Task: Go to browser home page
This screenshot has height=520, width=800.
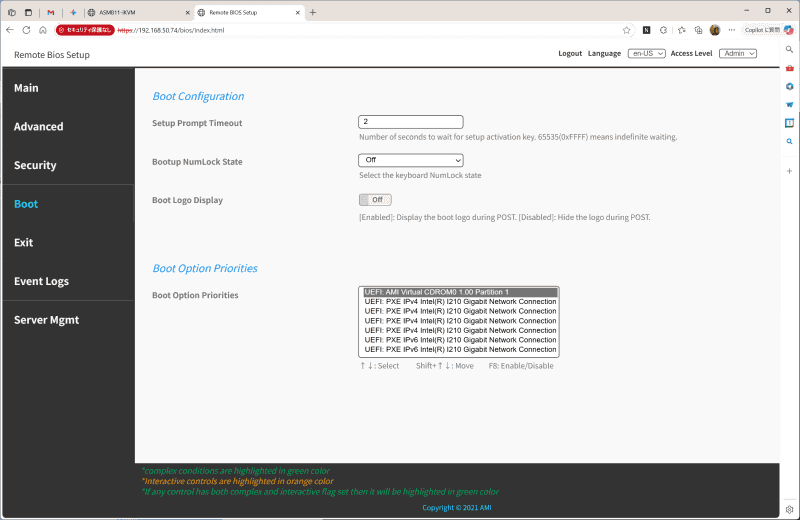Action: pos(43,30)
